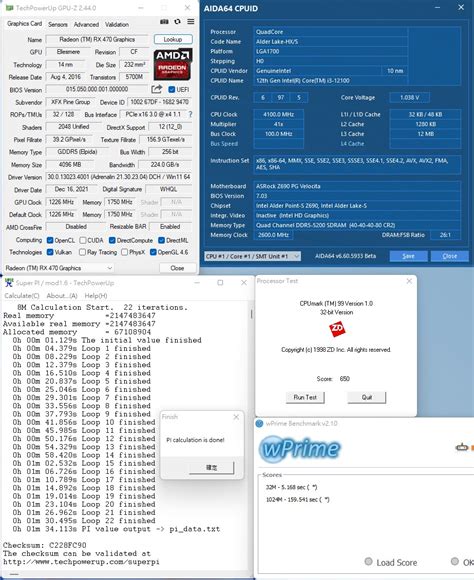
Task: Click the Memory Type Quad Channel DDR5-5200 value
Action: [x=357, y=225]
